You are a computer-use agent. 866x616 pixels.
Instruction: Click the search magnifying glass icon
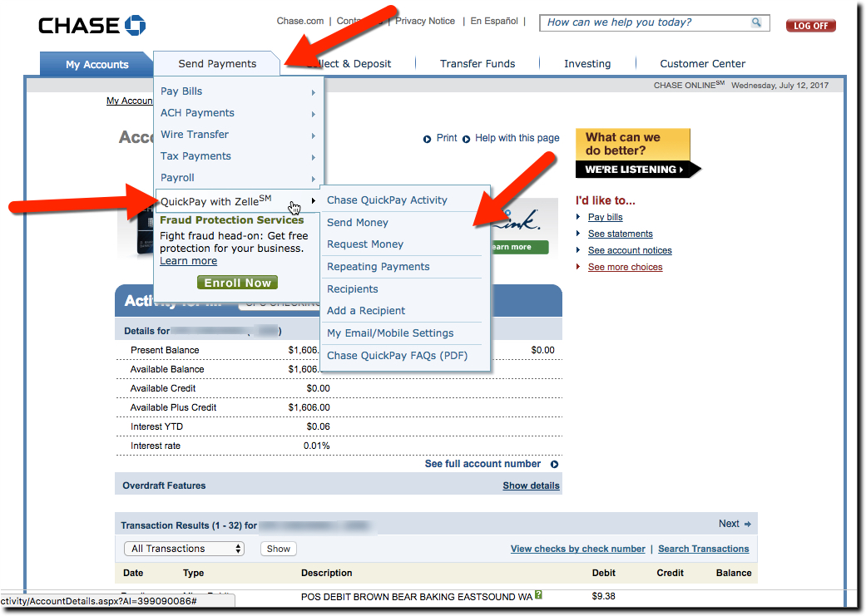pos(755,22)
